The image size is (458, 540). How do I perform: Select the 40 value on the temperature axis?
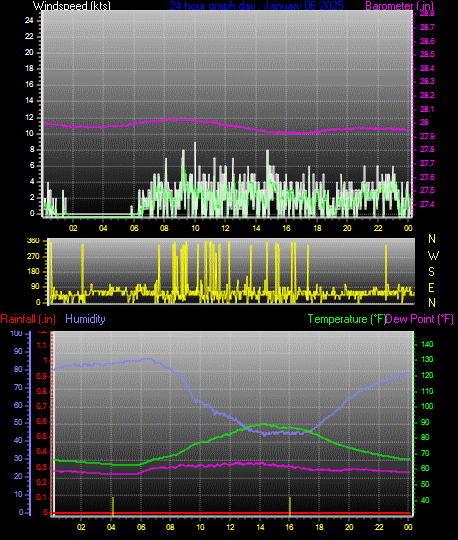tap(425, 500)
